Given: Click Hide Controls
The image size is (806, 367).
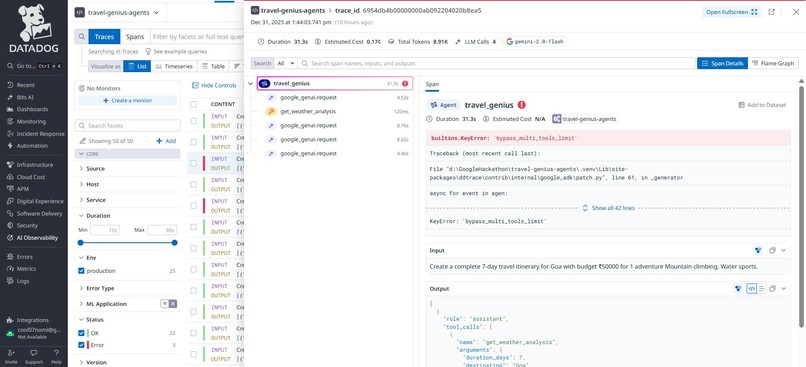Looking at the screenshot, I should (x=214, y=85).
